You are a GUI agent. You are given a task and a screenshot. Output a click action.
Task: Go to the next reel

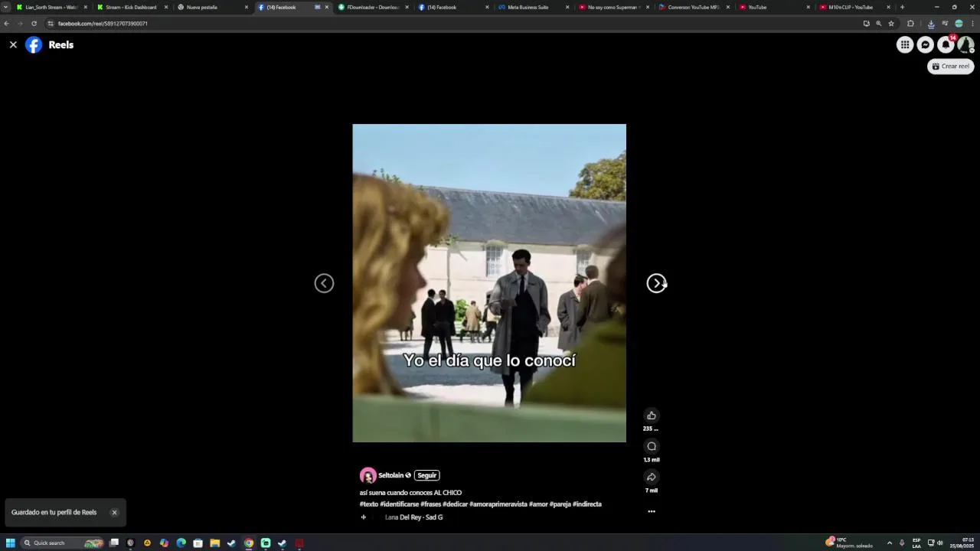point(656,283)
